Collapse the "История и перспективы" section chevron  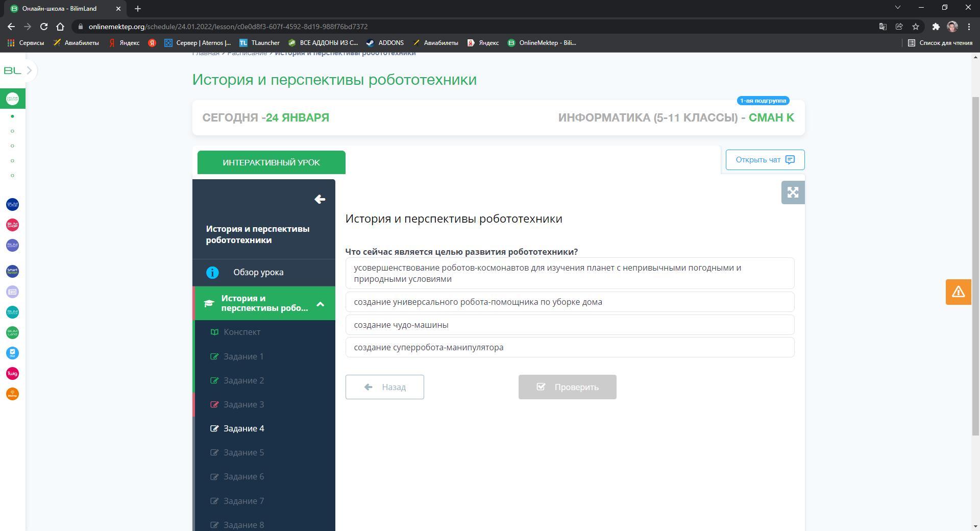(320, 304)
